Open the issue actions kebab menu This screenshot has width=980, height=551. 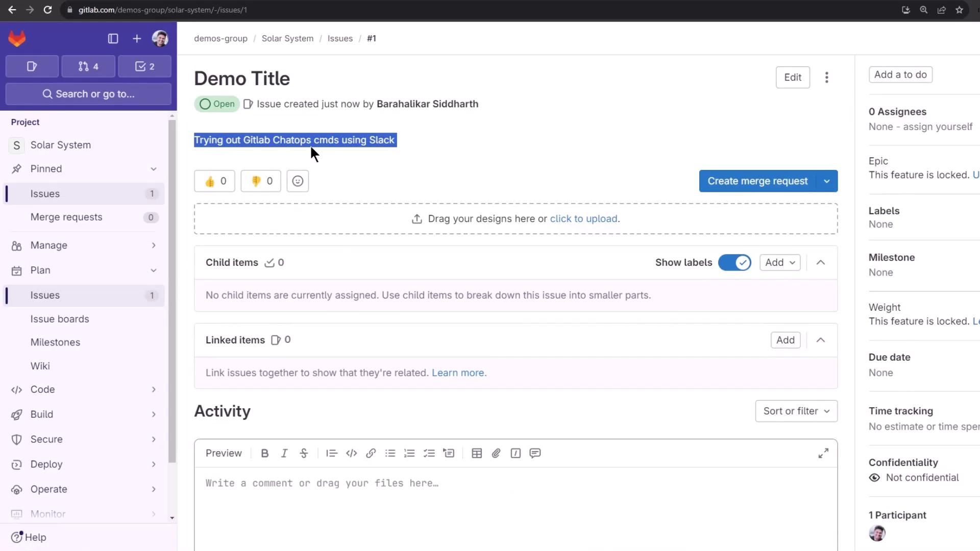826,78
